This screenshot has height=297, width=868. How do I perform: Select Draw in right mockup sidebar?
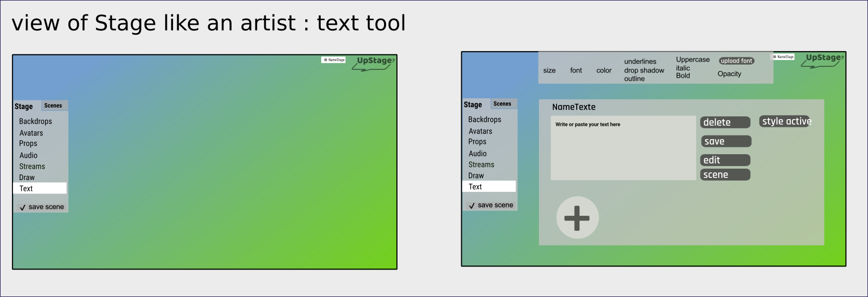tap(476, 176)
